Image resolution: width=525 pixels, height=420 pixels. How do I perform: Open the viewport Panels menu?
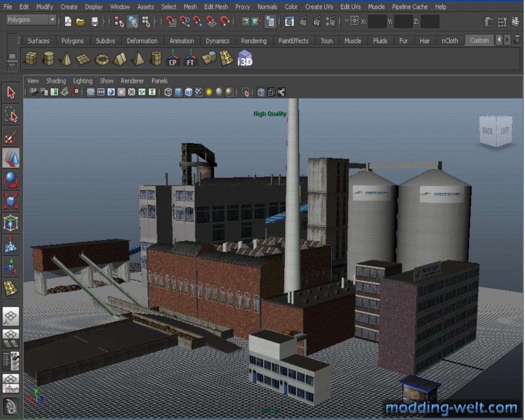point(160,81)
